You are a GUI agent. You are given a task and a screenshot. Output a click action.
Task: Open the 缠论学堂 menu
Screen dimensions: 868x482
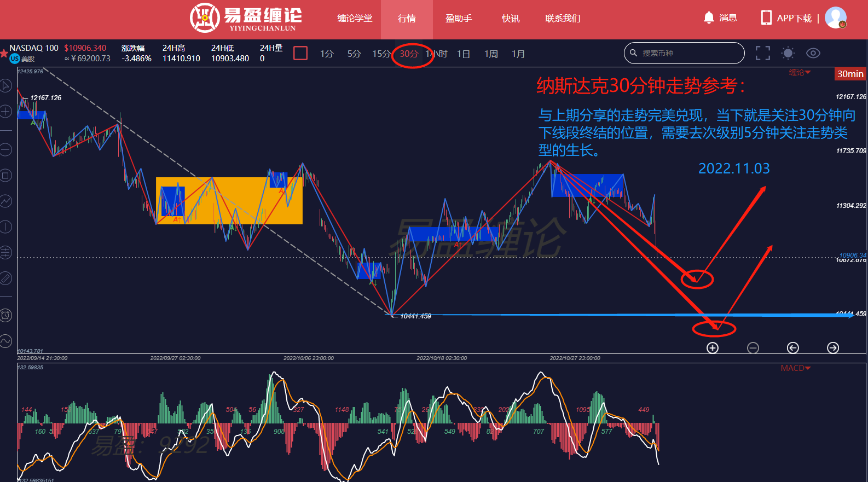click(355, 18)
